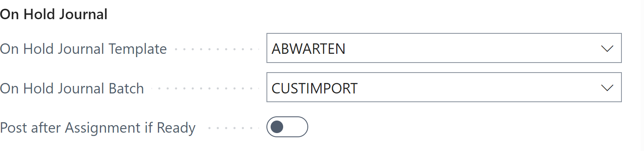Turn on the Post after Assignment toggle
The width and height of the screenshot is (644, 151).
tap(287, 127)
